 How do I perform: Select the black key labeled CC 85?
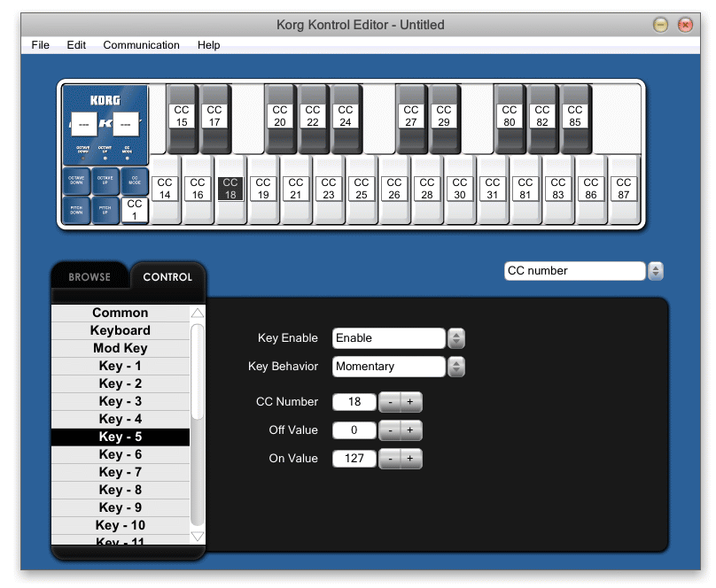point(575,119)
